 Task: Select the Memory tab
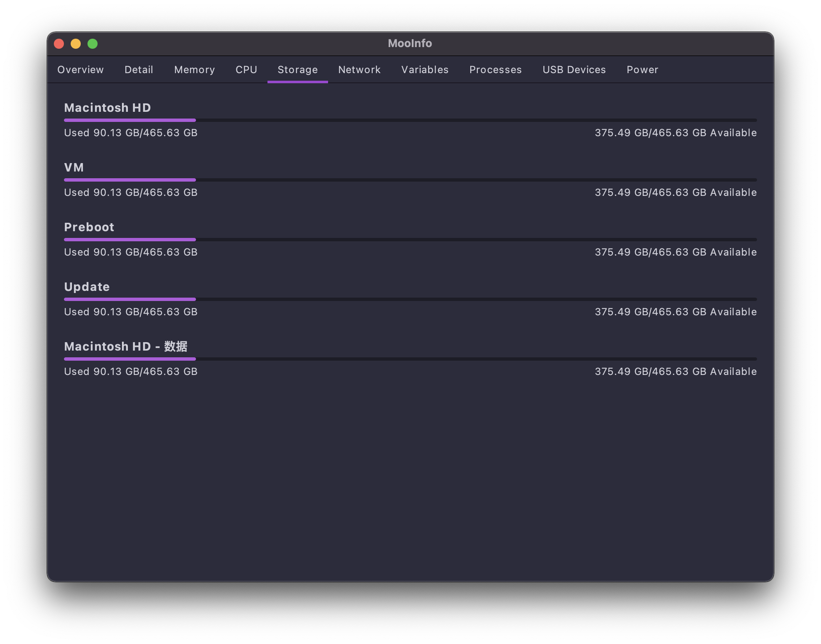pos(194,69)
